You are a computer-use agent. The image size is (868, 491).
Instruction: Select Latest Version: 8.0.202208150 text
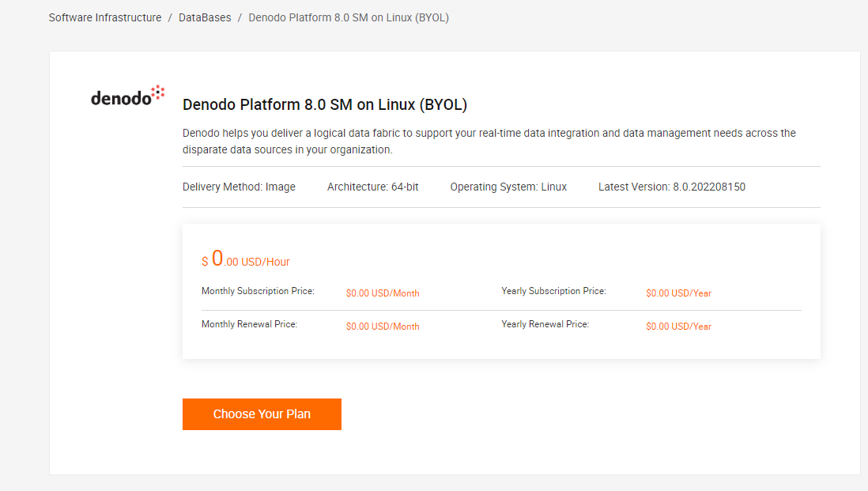(671, 187)
